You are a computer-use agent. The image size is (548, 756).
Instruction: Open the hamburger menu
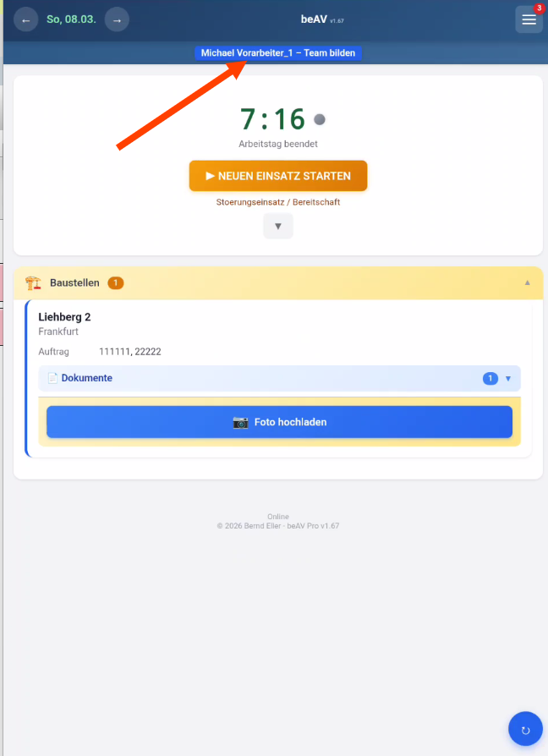pos(529,19)
